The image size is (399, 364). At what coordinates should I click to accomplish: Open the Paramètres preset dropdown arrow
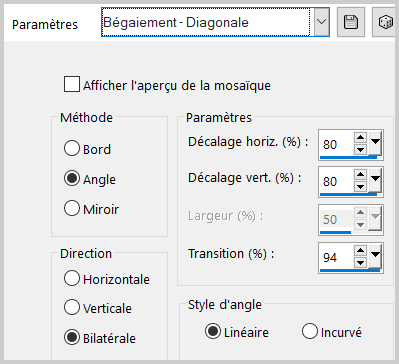(322, 22)
